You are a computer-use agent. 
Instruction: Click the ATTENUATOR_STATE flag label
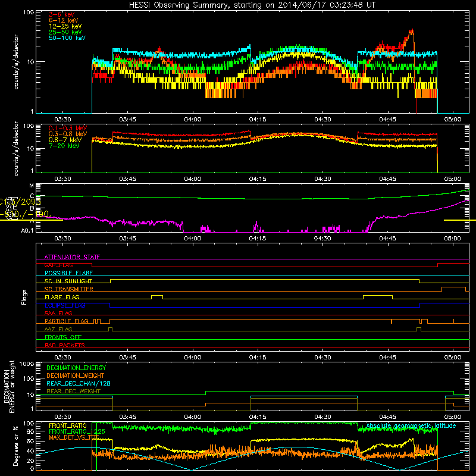click(x=72, y=257)
